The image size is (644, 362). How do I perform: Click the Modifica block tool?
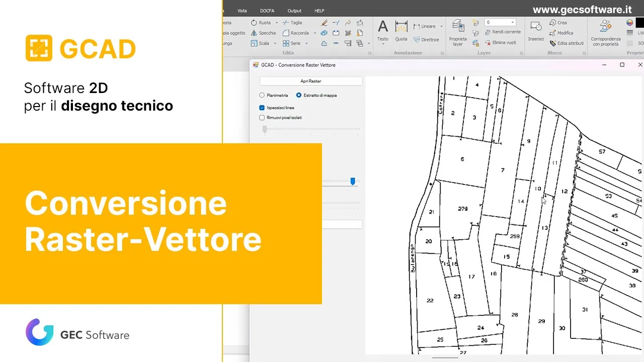pos(561,33)
